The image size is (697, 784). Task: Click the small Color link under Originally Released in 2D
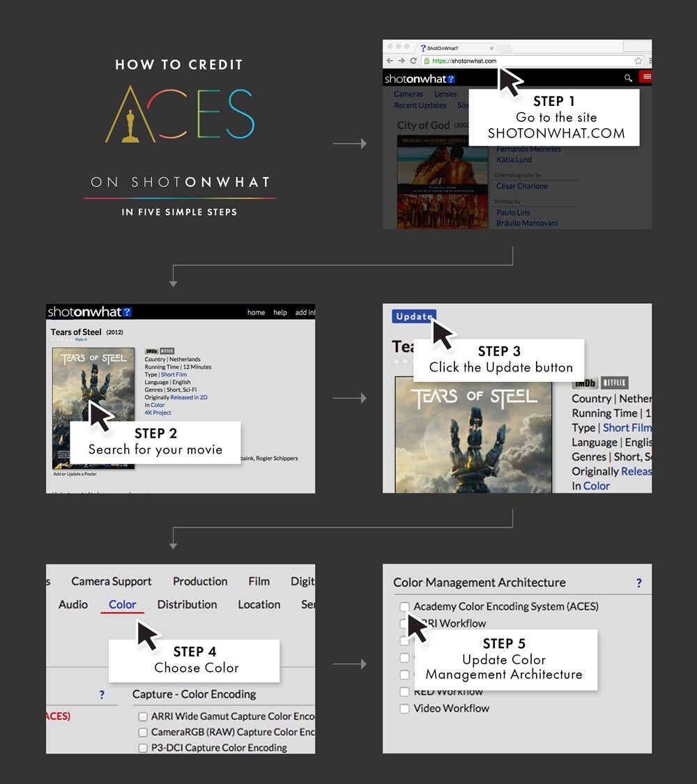(x=158, y=405)
